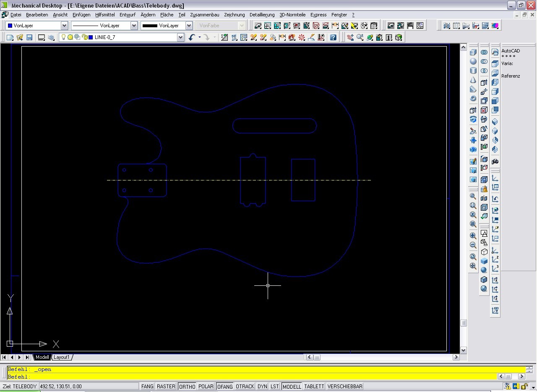
Task: Expand the undo history arrow
Action: tap(199, 37)
